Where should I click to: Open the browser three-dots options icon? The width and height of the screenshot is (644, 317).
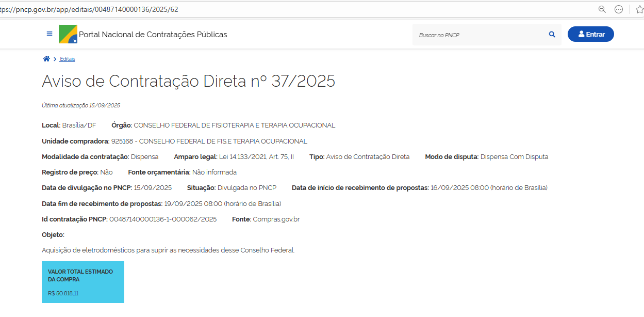619,9
